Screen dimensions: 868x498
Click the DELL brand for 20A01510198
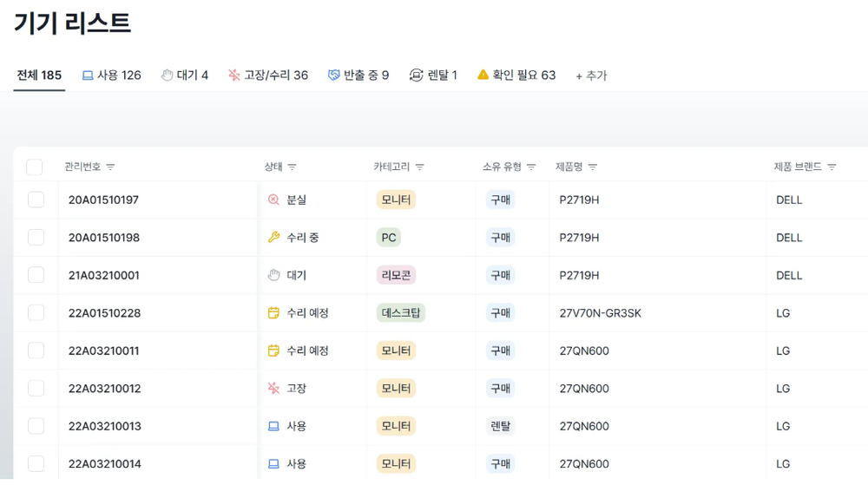[789, 238]
